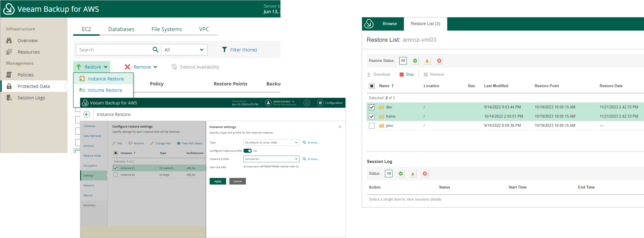Choose Instance Restore from the menu
This screenshot has height=238, width=644.
pyautogui.click(x=103, y=79)
